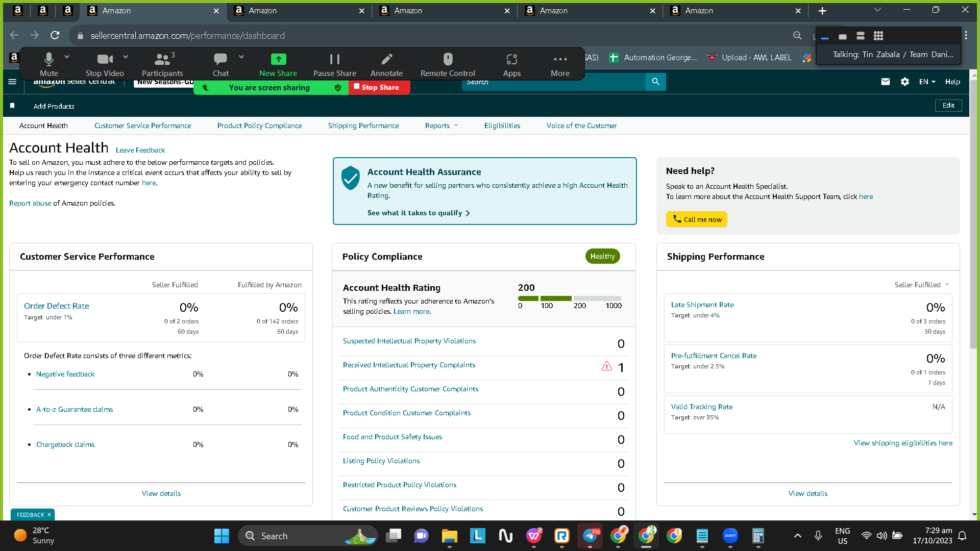The width and height of the screenshot is (980, 551).
Task: Open a new browser tab
Action: [822, 11]
